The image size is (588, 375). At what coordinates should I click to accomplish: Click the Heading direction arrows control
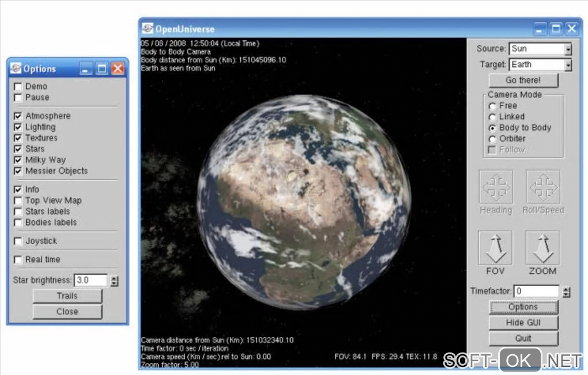point(496,186)
